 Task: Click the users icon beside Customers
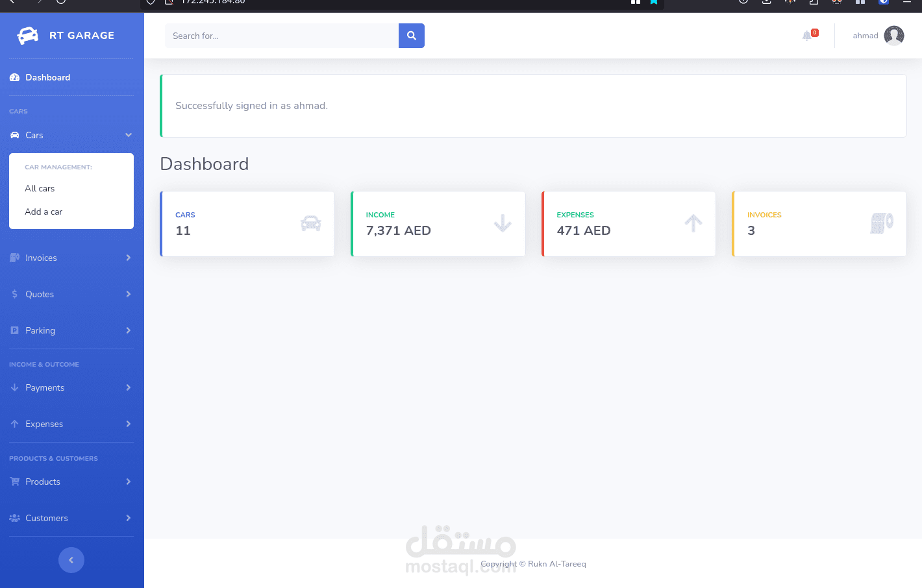click(14, 518)
